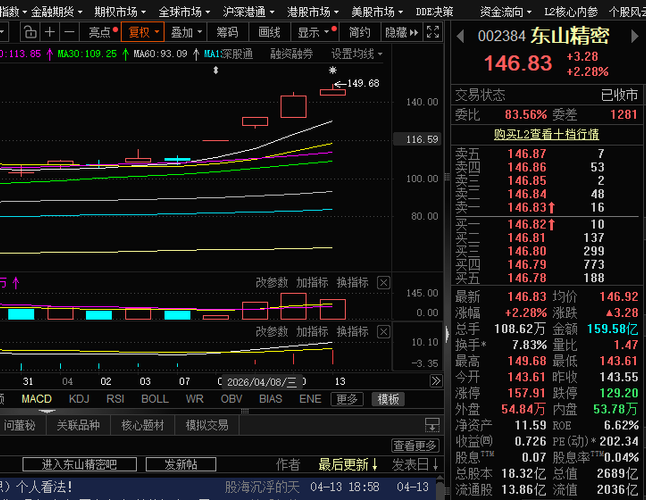Click 融资融券 label on chart
Viewport: 646px width, 500px height.
click(x=292, y=54)
